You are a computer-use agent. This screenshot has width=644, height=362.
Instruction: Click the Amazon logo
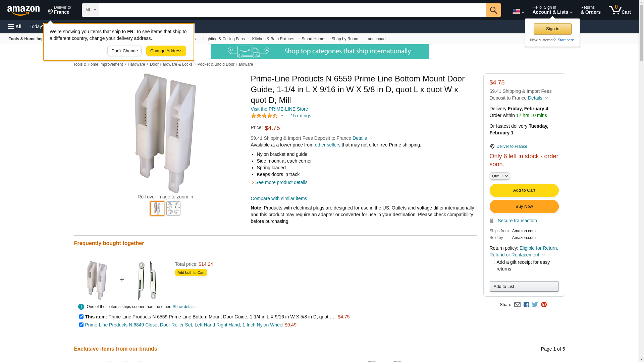pos(23,11)
